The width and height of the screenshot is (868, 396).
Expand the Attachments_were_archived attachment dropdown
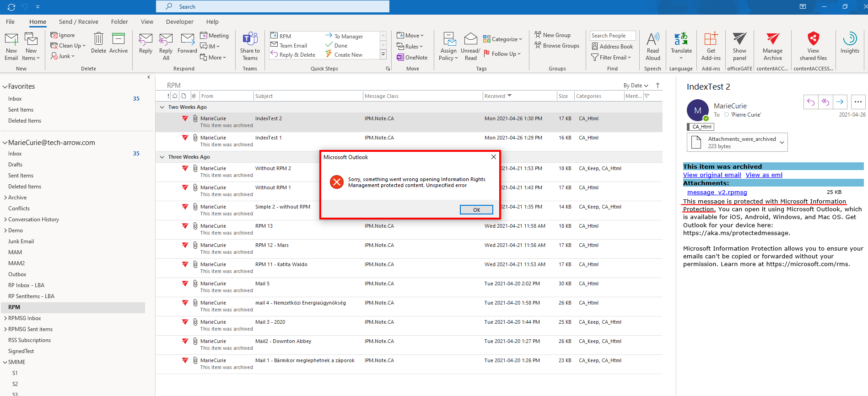782,143
